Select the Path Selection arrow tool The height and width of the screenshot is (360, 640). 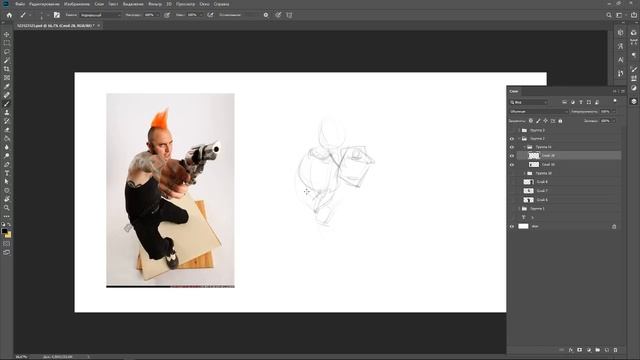[x=7, y=182]
